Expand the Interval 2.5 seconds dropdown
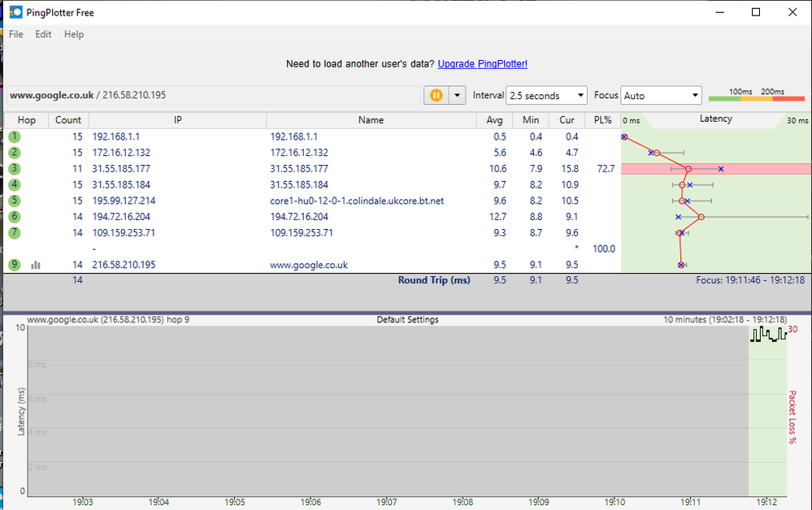812x510 pixels. (x=545, y=95)
